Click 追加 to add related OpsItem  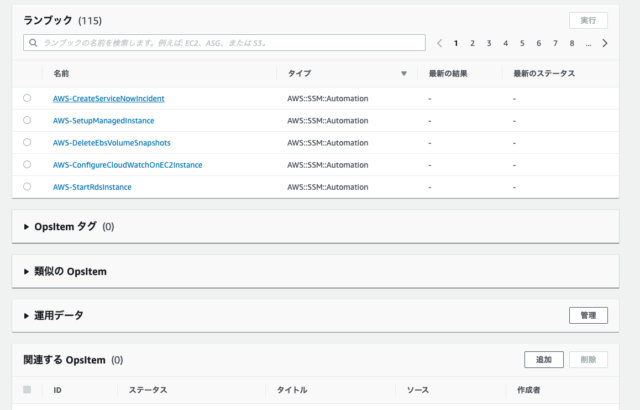(x=544, y=359)
